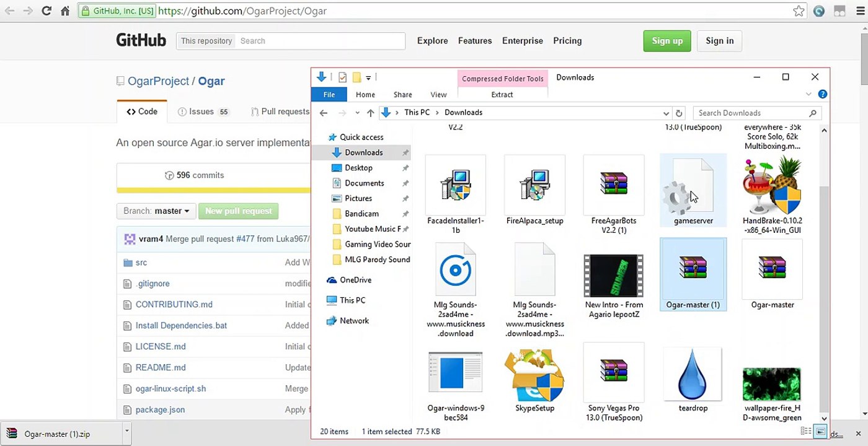This screenshot has width=868, height=446.
Task: Expand the Explorer ribbon chevron
Action: (x=808, y=95)
